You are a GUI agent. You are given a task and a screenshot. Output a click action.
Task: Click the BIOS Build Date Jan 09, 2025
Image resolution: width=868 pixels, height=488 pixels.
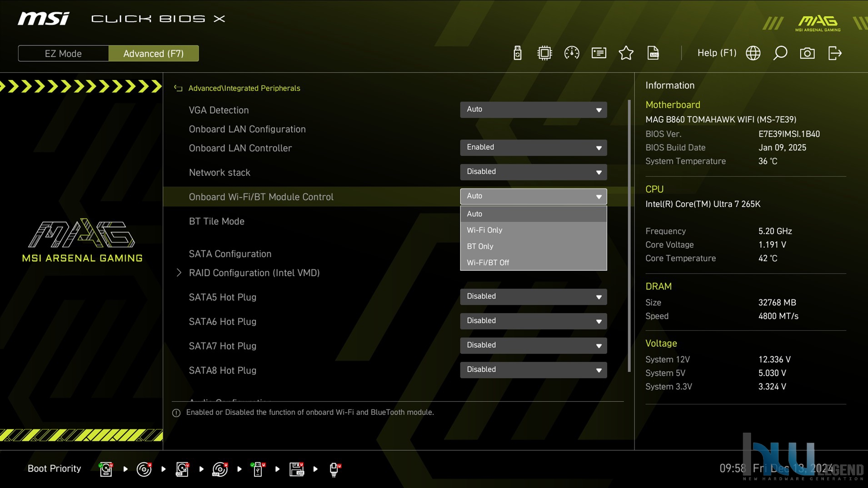[782, 148]
